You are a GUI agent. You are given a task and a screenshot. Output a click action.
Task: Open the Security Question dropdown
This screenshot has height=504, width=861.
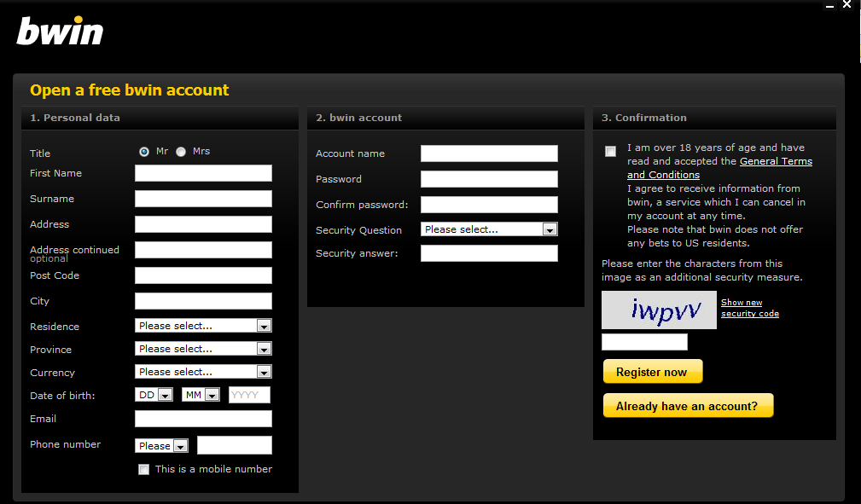coord(550,229)
